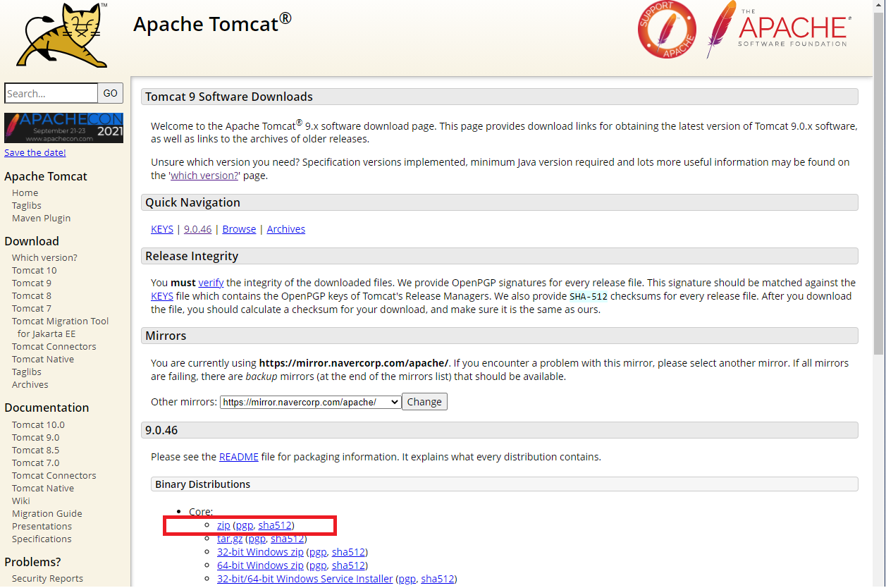Open Maven Plugin sidebar link
This screenshot has height=588, width=886.
coord(42,218)
